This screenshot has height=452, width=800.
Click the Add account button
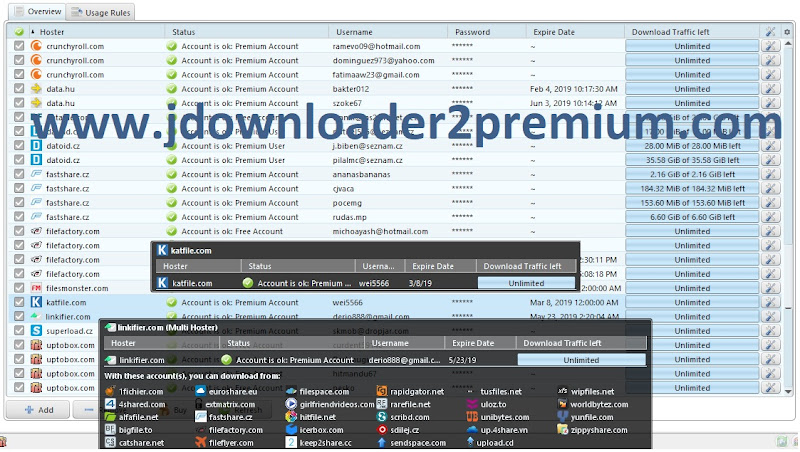click(38, 410)
